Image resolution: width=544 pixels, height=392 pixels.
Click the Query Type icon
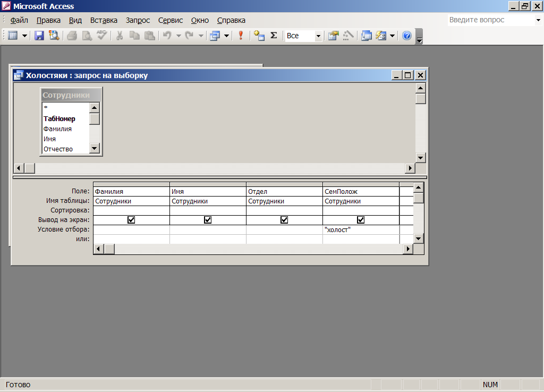[215, 36]
